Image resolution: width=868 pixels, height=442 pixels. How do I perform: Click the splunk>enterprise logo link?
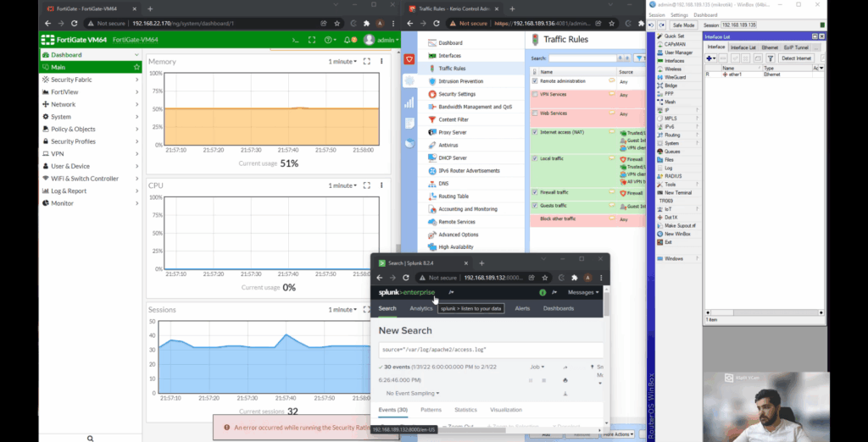[x=406, y=292]
